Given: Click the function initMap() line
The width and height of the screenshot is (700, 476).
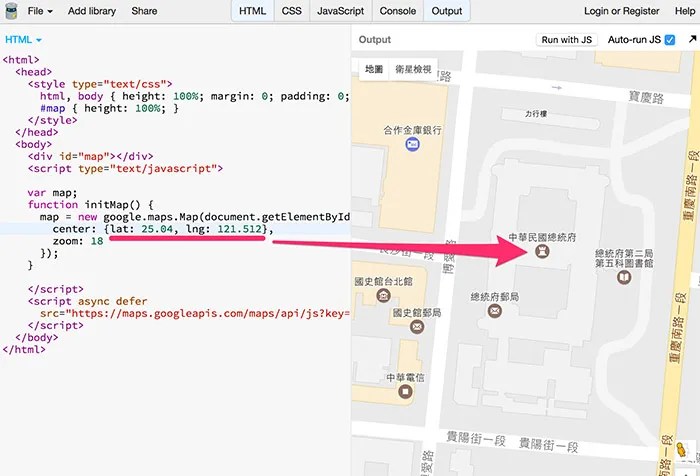Looking at the screenshot, I should pos(91,205).
